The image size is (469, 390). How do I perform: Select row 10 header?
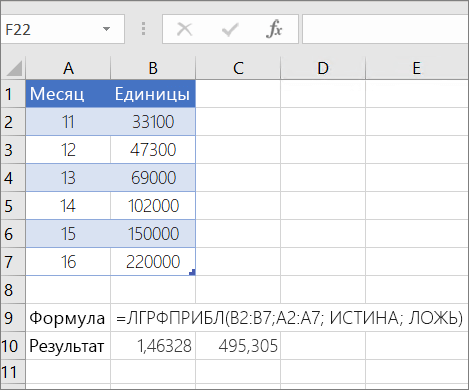tap(13, 345)
